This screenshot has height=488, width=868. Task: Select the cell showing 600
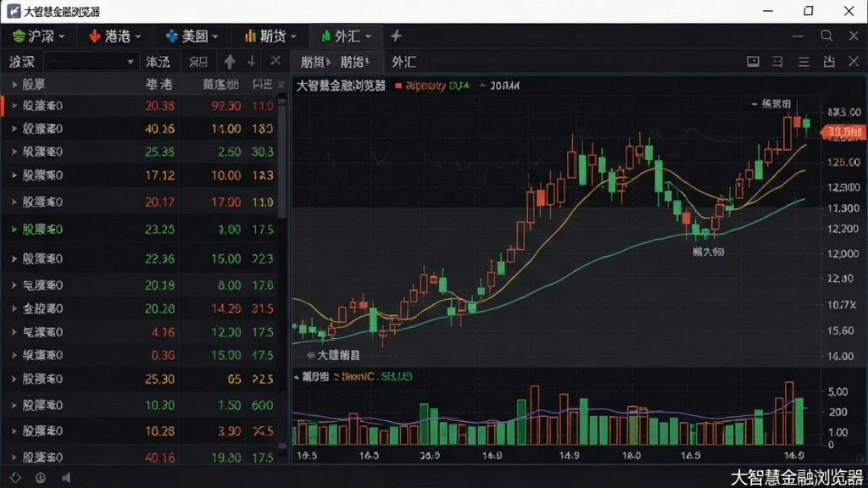263,405
